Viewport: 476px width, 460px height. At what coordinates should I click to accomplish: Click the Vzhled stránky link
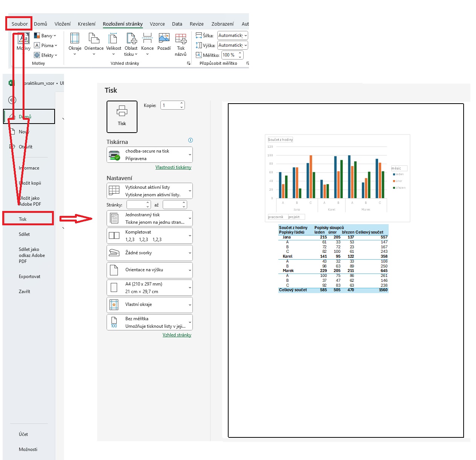pyautogui.click(x=177, y=335)
